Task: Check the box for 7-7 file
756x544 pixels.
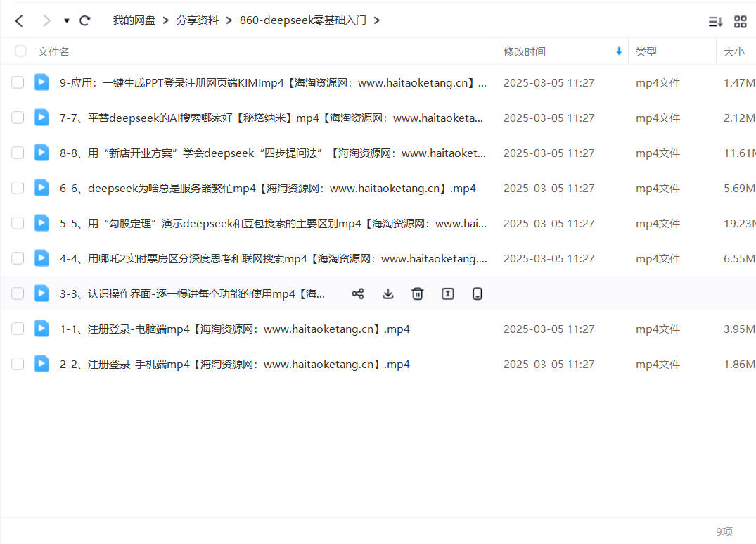Action: (18, 118)
